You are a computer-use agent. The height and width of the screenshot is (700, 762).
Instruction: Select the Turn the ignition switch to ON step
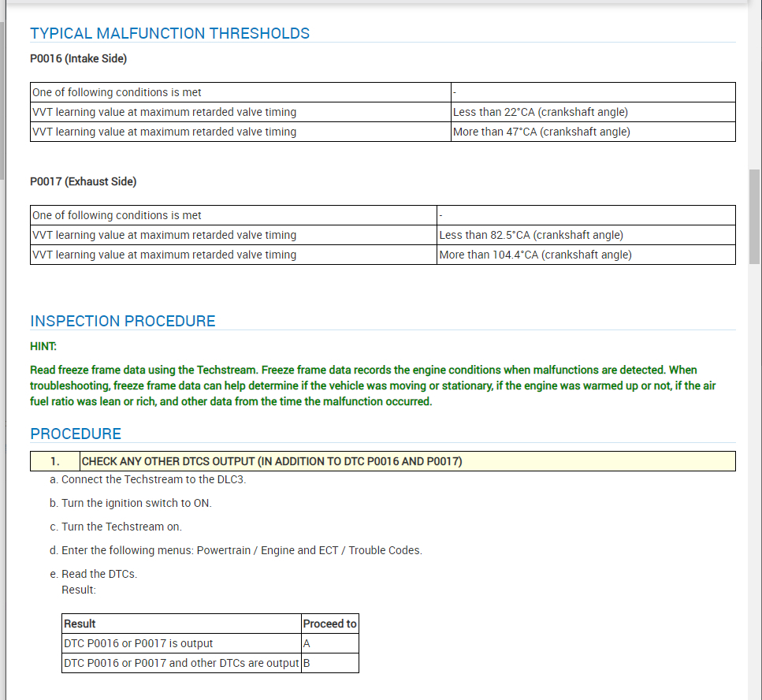[130, 503]
